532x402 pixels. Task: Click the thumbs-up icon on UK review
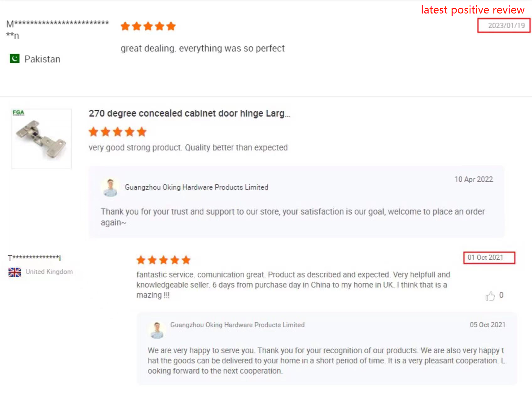pyautogui.click(x=490, y=296)
